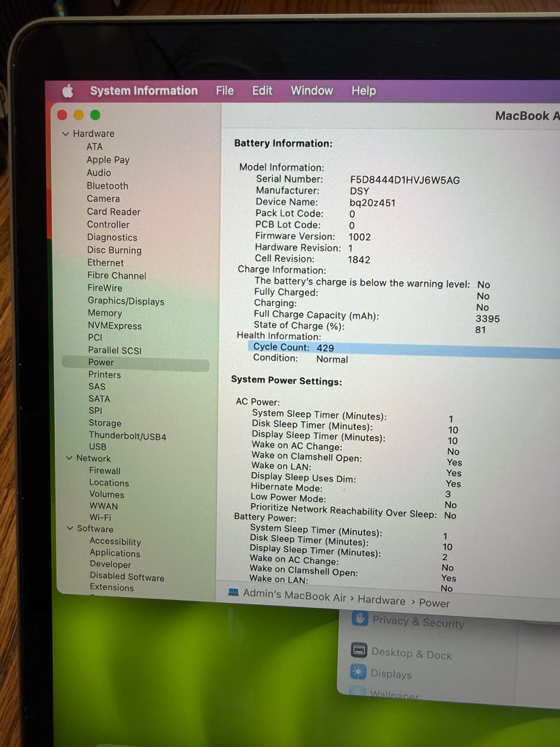Select Audio in the sidebar

click(x=99, y=173)
